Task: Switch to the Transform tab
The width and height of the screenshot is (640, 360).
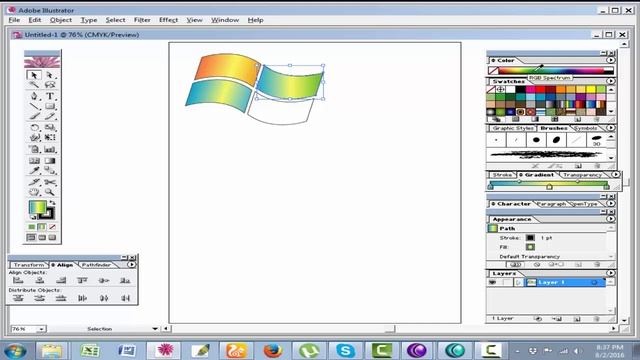Action: 29,265
